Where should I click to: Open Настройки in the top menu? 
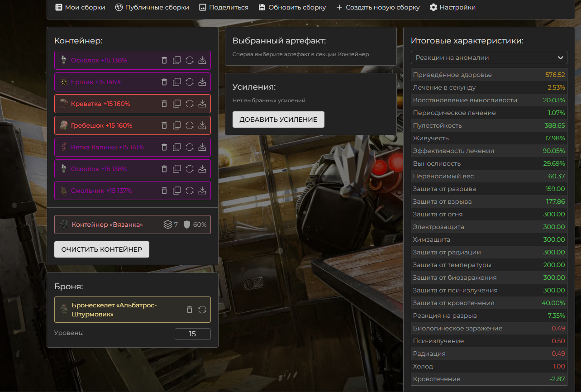pyautogui.click(x=452, y=7)
